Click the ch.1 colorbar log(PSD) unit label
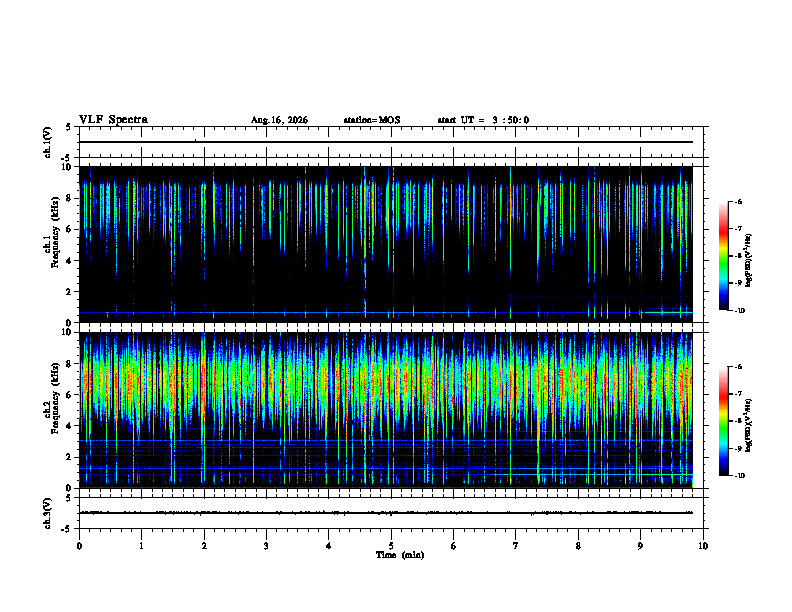The height and width of the screenshot is (612, 792). point(749,261)
